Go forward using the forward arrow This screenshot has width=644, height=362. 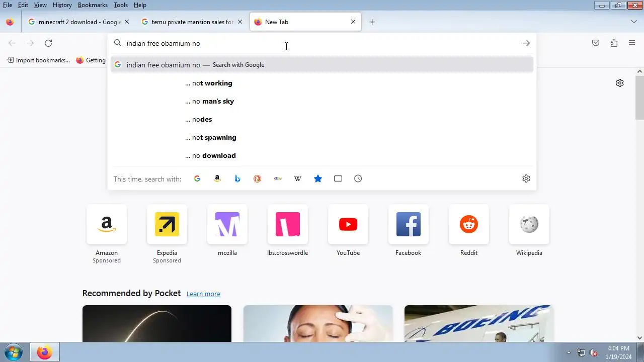(x=30, y=43)
